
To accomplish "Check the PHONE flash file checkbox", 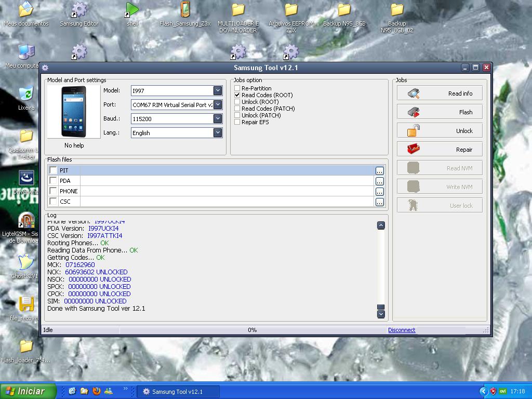I will tap(54, 191).
